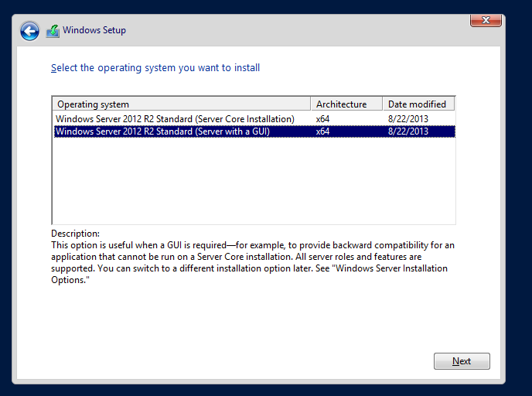Select Server with a GUI option

[254, 131]
